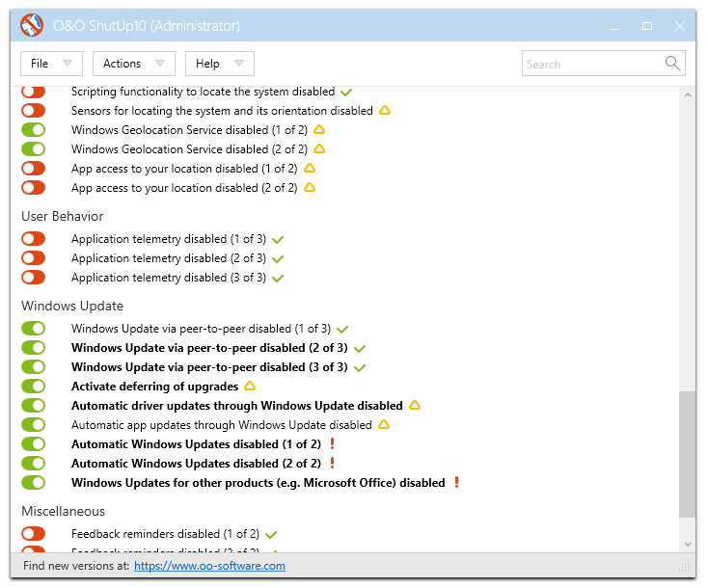This screenshot has width=708, height=588.
Task: Click checkmark beside Application telemetry (3 of 3)
Action: pos(278,279)
